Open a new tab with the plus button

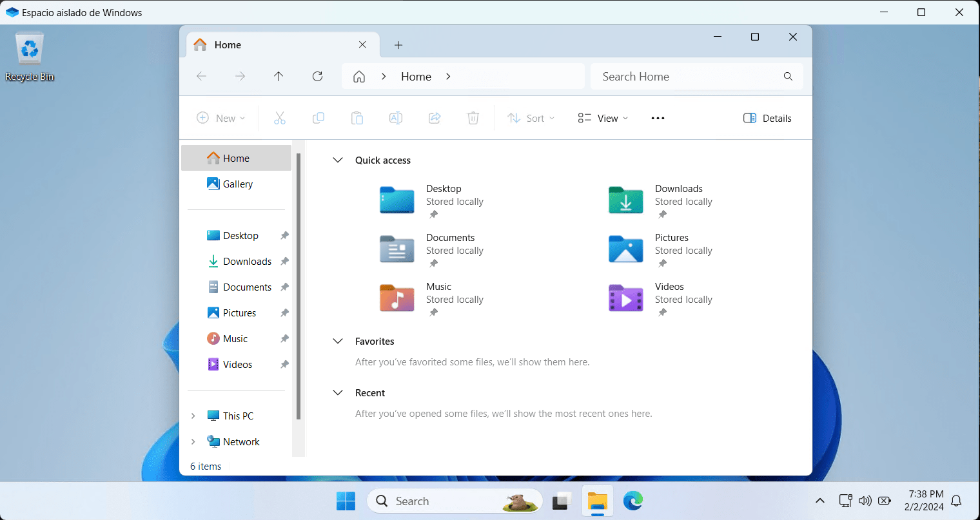tap(398, 44)
